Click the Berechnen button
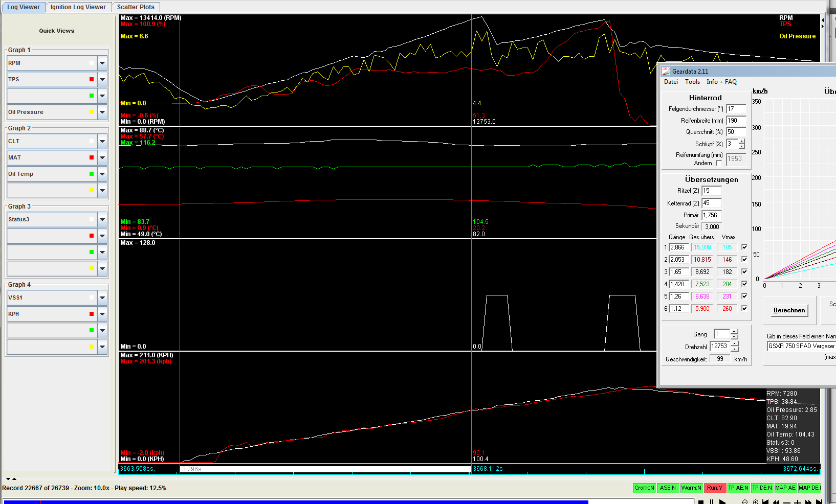This screenshot has width=836, height=504. [x=789, y=310]
